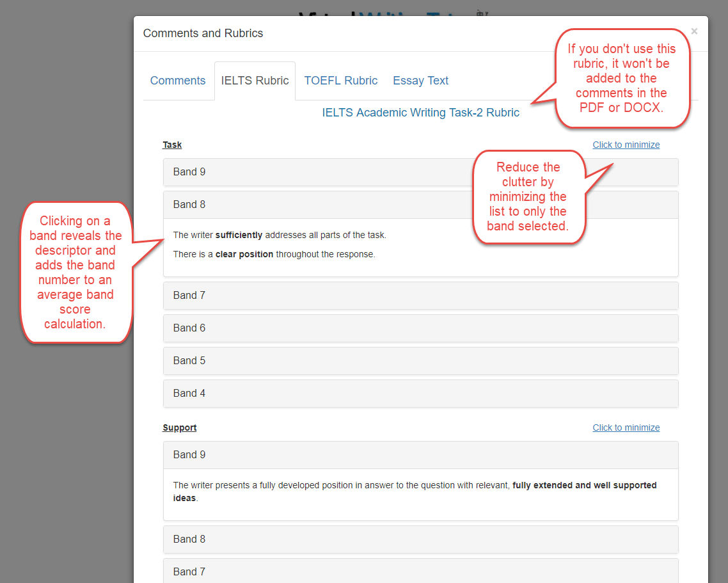This screenshot has width=728, height=583.
Task: Click to minimize the Support band list
Action: (626, 427)
